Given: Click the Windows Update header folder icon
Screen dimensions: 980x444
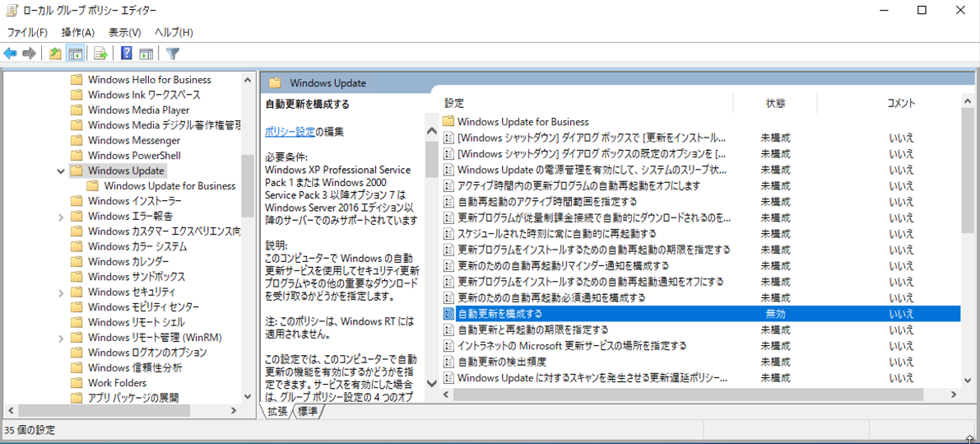Looking at the screenshot, I should (275, 83).
